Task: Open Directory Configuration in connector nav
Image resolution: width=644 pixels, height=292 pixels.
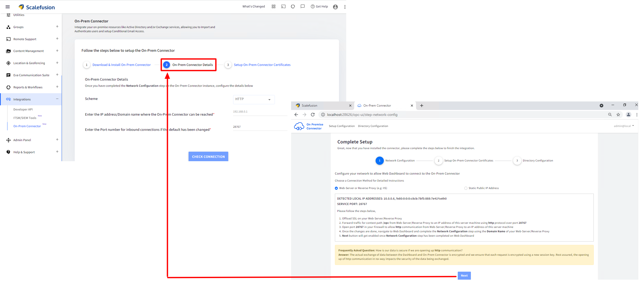Action: coord(373,126)
